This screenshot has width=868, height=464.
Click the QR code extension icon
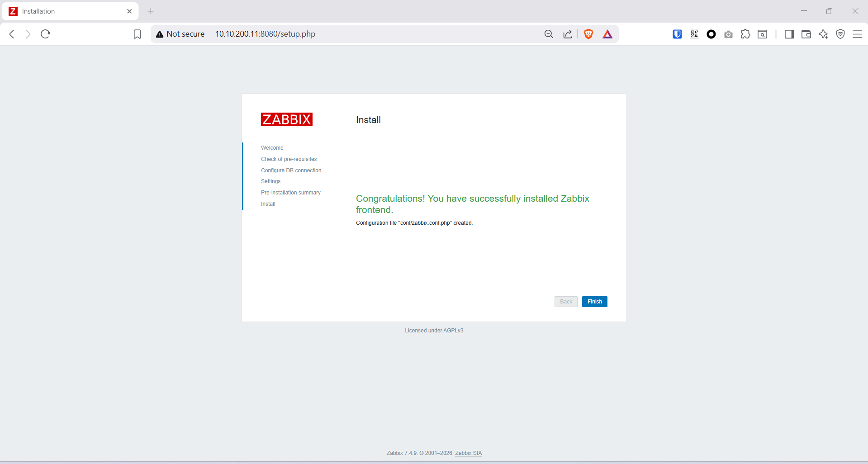[x=694, y=34]
